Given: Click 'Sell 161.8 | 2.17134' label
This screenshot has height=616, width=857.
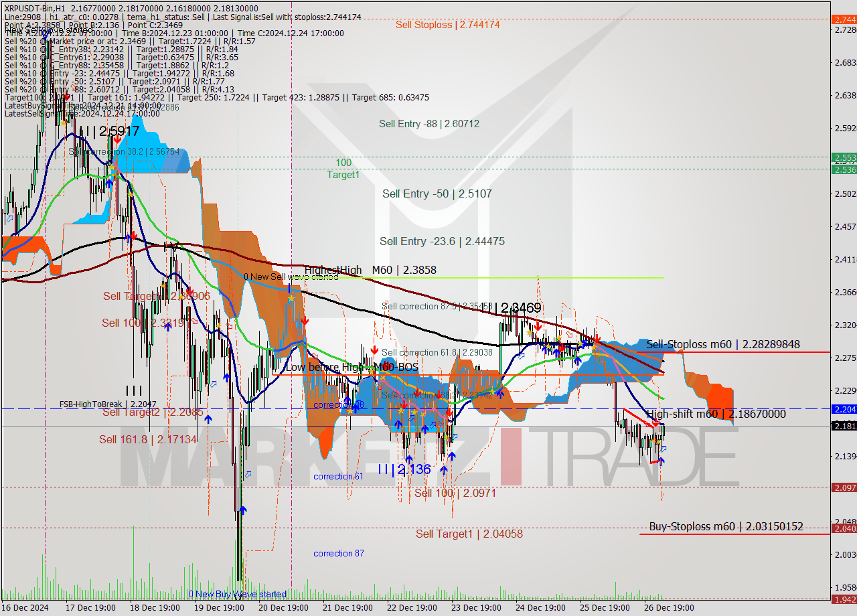Looking at the screenshot, I should (x=149, y=440).
